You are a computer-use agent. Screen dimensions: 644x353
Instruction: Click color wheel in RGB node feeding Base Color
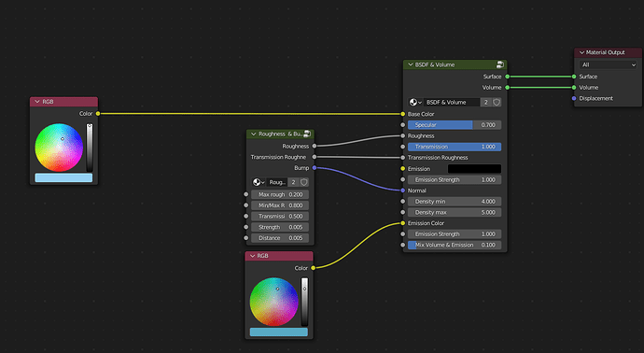(x=59, y=148)
